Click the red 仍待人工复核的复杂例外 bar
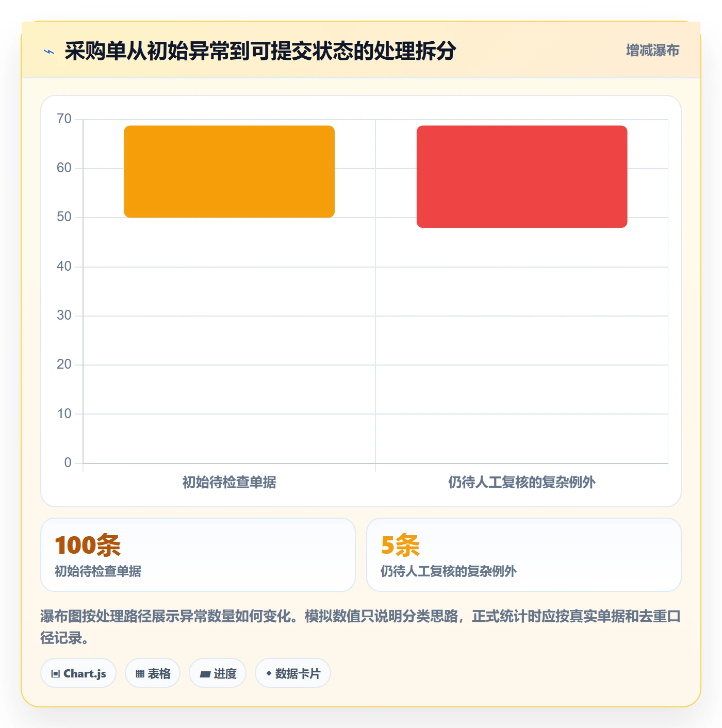Viewport: 722px width, 728px height. (x=522, y=177)
